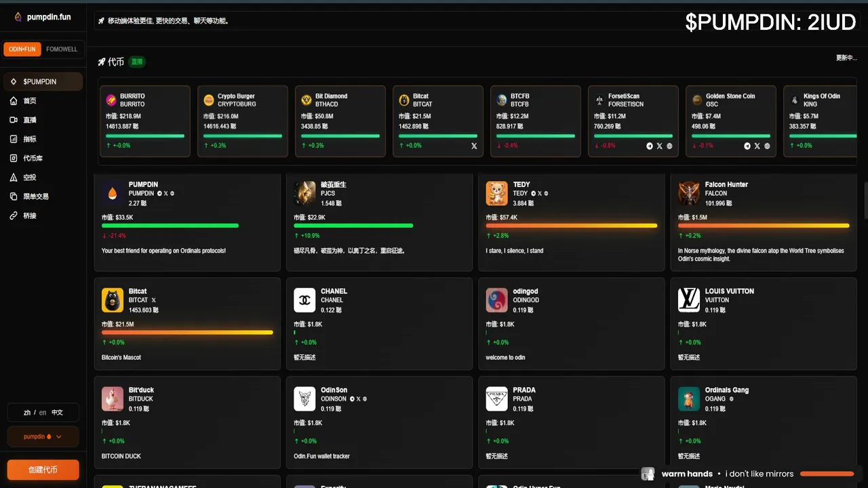Click the home icon in the sidebar
Viewport: 868px width, 488px height.
(14, 100)
